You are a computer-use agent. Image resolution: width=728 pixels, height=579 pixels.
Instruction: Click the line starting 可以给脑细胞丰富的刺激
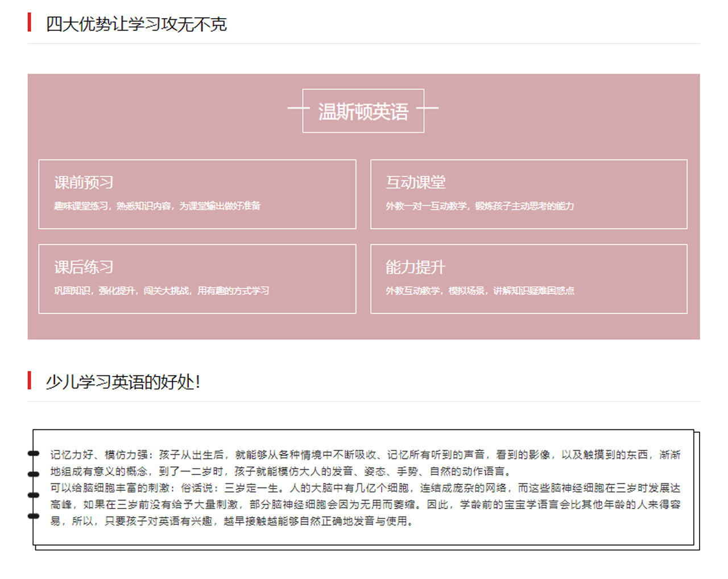point(365,488)
